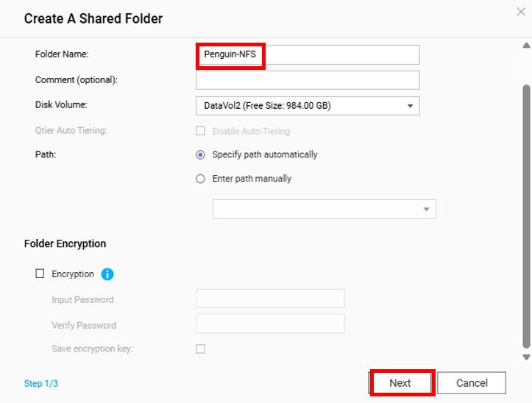Screen dimensions: 532x403
Task: Close the Create A Shared Folder dialog
Action: [x=521, y=11]
